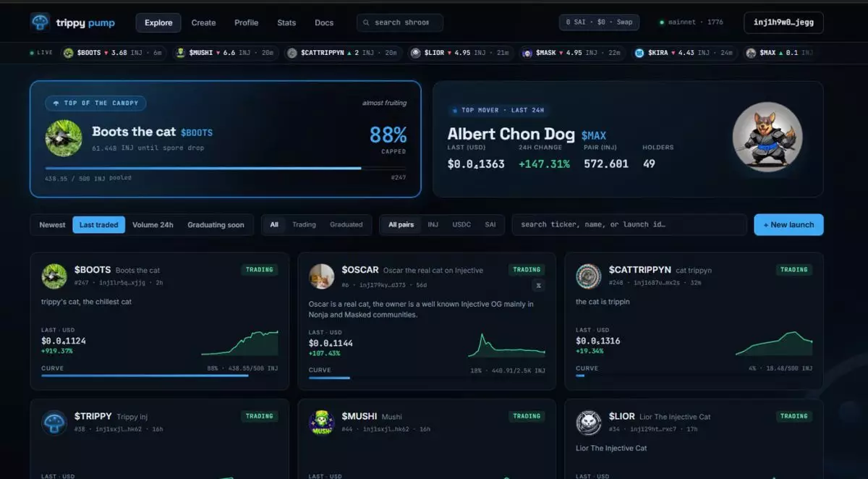Screen dimensions: 868x479
Task: Click the $BOOTS card avatar
Action: pos(54,276)
